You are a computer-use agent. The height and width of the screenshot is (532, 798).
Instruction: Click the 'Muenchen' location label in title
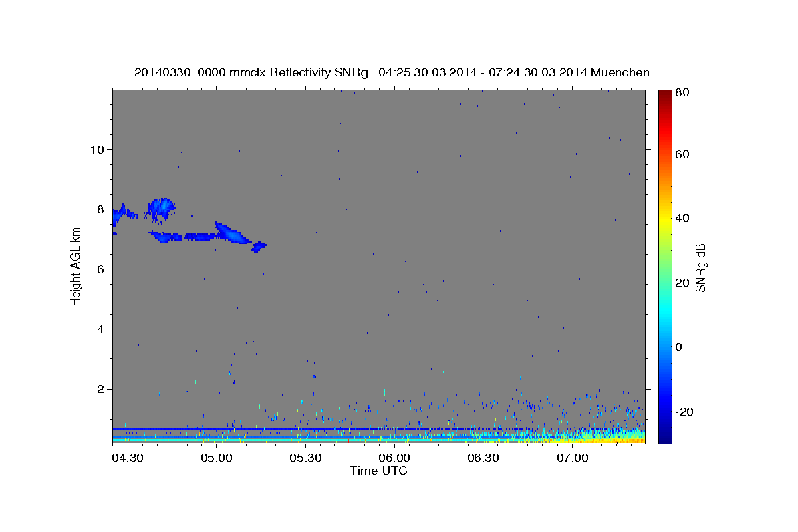click(620, 72)
